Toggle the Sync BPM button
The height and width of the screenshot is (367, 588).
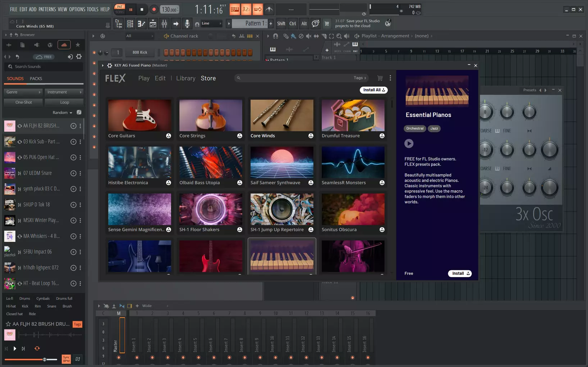click(66, 359)
